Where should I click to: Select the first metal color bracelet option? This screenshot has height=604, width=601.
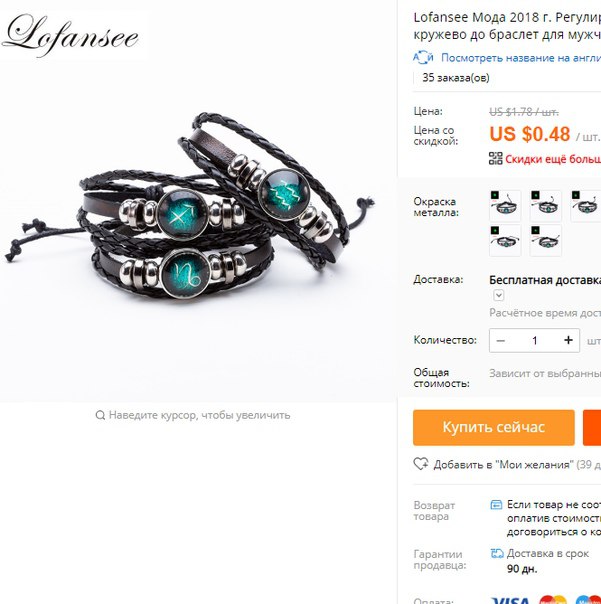point(505,206)
